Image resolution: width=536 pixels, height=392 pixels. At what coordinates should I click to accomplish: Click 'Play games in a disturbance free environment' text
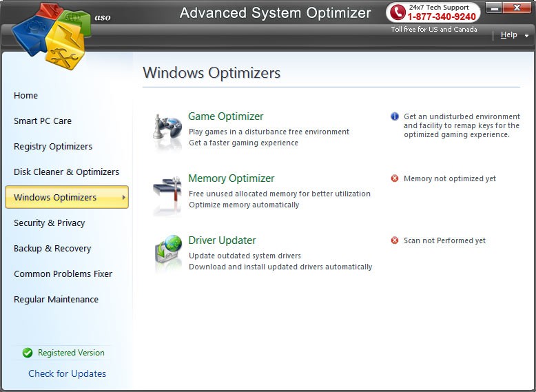click(269, 132)
